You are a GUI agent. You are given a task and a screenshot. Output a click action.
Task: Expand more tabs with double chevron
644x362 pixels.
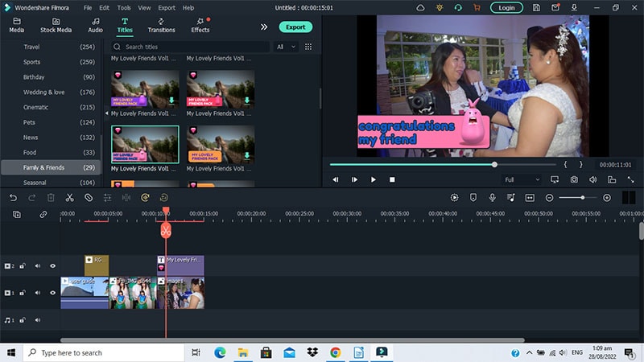[264, 27]
